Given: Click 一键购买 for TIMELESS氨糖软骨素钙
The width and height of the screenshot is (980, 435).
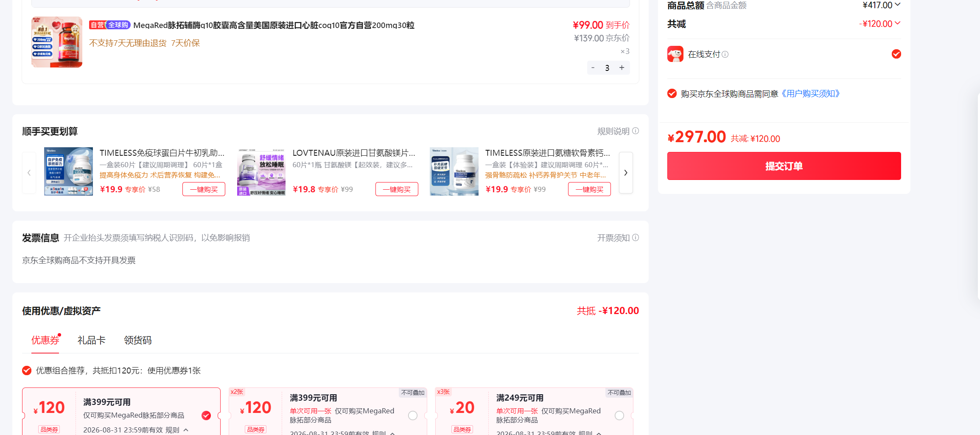Looking at the screenshot, I should (589, 189).
